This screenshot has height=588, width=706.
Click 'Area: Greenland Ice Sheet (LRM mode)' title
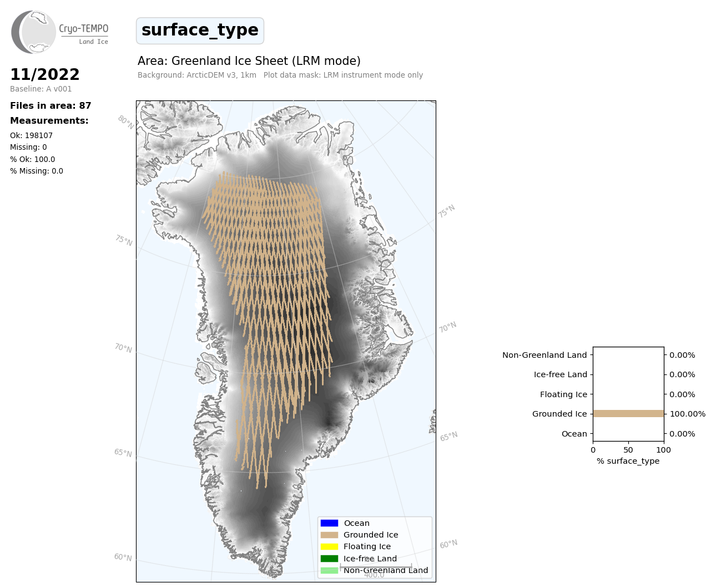(249, 61)
